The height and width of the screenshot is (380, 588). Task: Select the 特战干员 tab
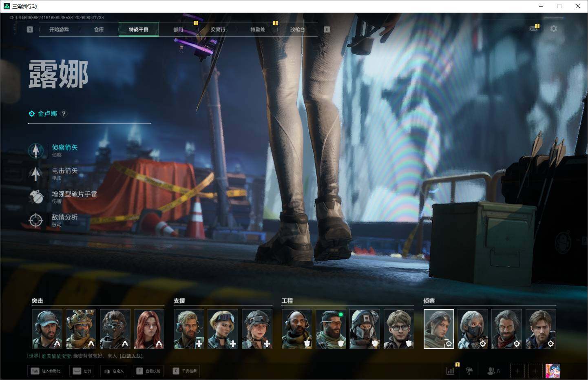click(139, 29)
